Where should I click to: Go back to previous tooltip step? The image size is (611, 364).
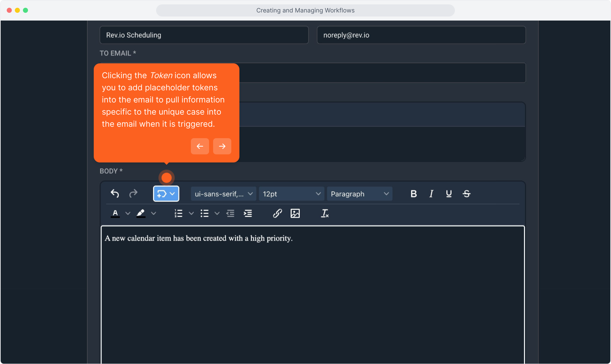(200, 146)
